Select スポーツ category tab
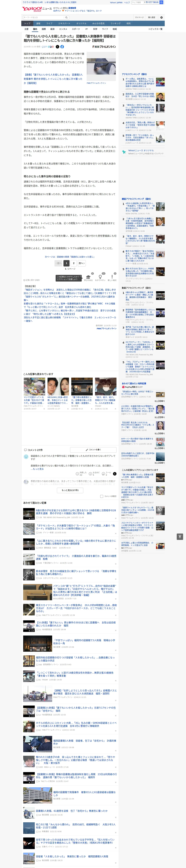Screen dimensions: 186x868 [x=76, y=29]
